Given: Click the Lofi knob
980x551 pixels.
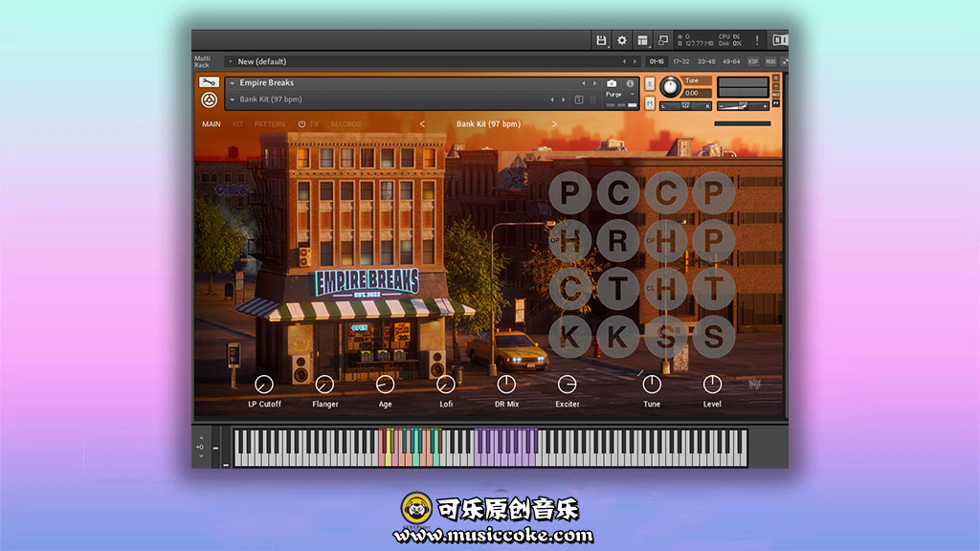Looking at the screenshot, I should click(446, 385).
